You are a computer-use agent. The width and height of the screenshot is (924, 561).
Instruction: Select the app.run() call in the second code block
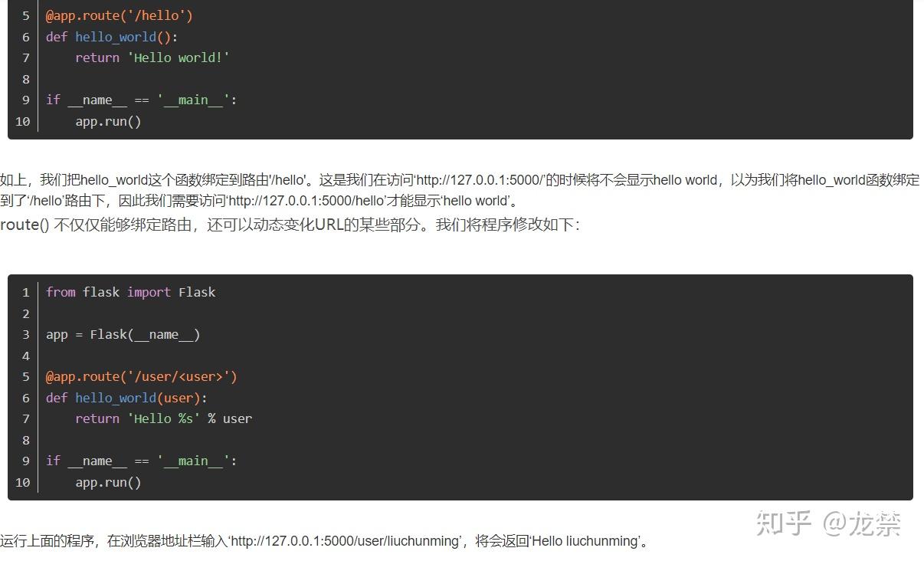[x=107, y=482]
